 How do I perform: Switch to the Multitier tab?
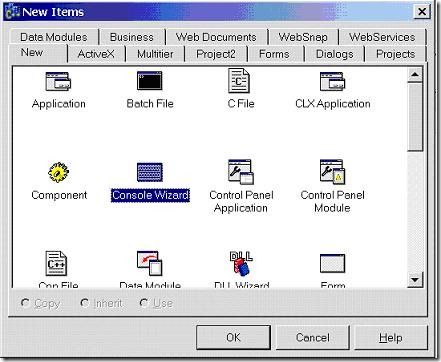pos(155,54)
